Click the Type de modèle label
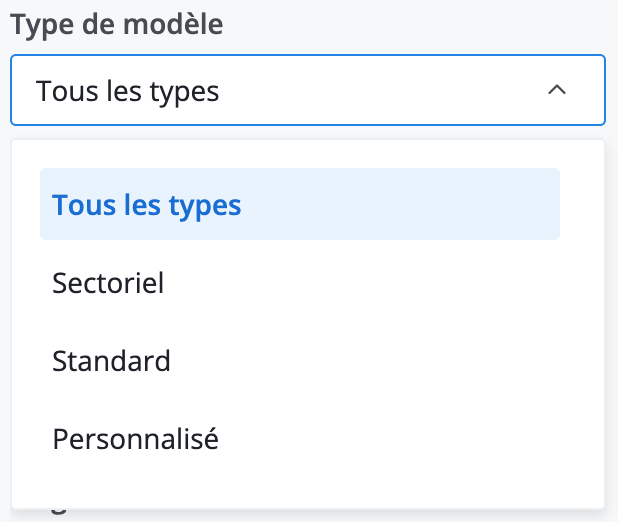Screen dimensions: 618x522 pos(117,24)
